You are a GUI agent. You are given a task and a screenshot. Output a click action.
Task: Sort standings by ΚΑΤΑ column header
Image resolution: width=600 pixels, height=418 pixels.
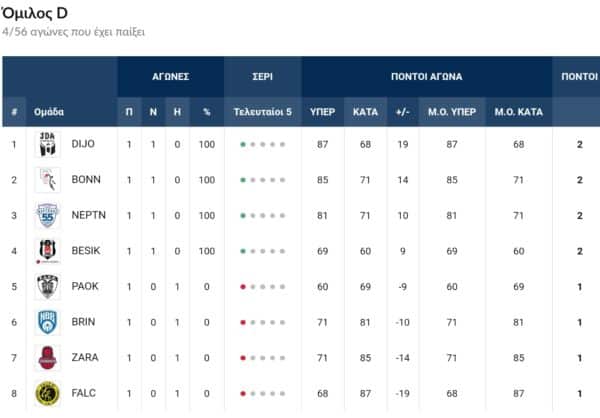tap(365, 112)
